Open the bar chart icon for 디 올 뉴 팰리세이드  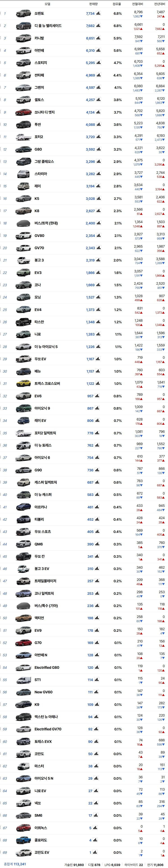pyautogui.click(x=98, y=26)
